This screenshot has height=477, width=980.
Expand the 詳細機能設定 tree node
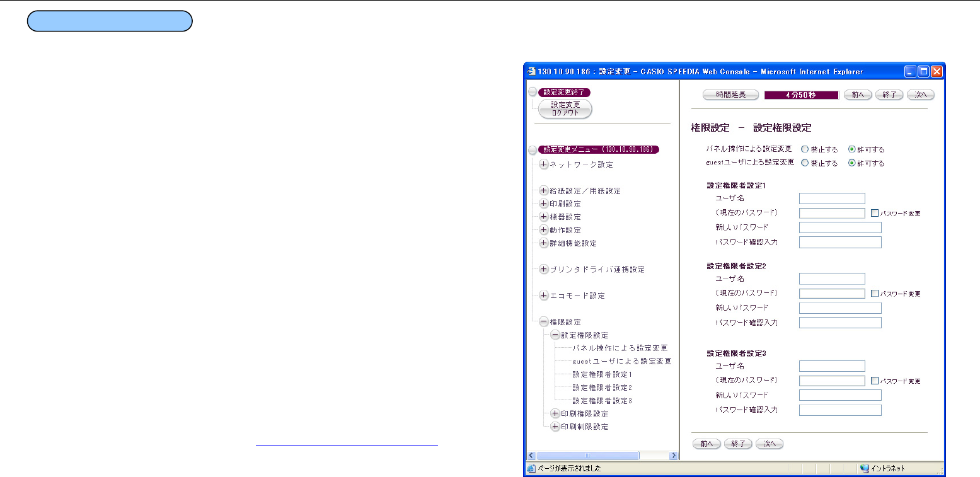pos(544,243)
